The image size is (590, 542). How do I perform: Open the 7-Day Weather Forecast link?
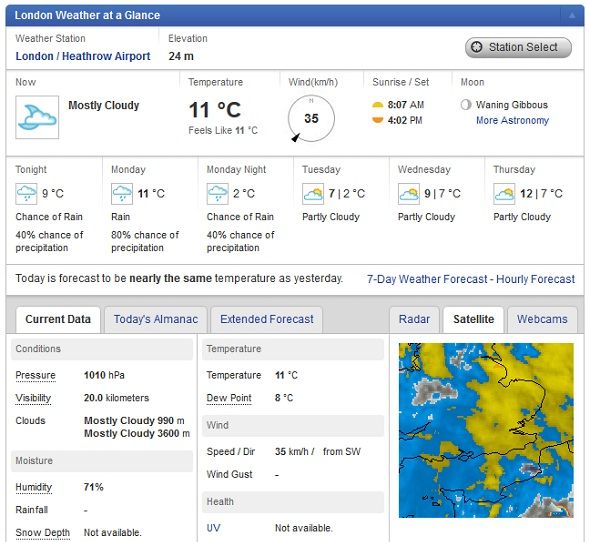click(427, 279)
